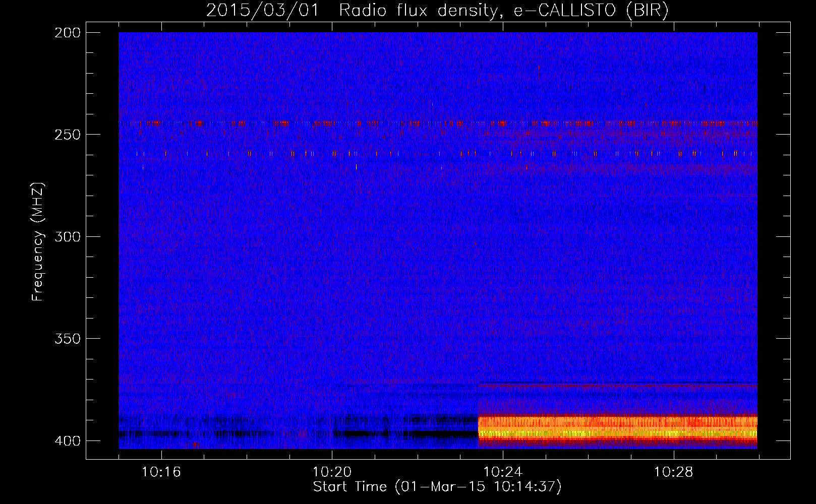This screenshot has width=816, height=504.
Task: Click the 10:28 time tick label
Action: click(674, 472)
